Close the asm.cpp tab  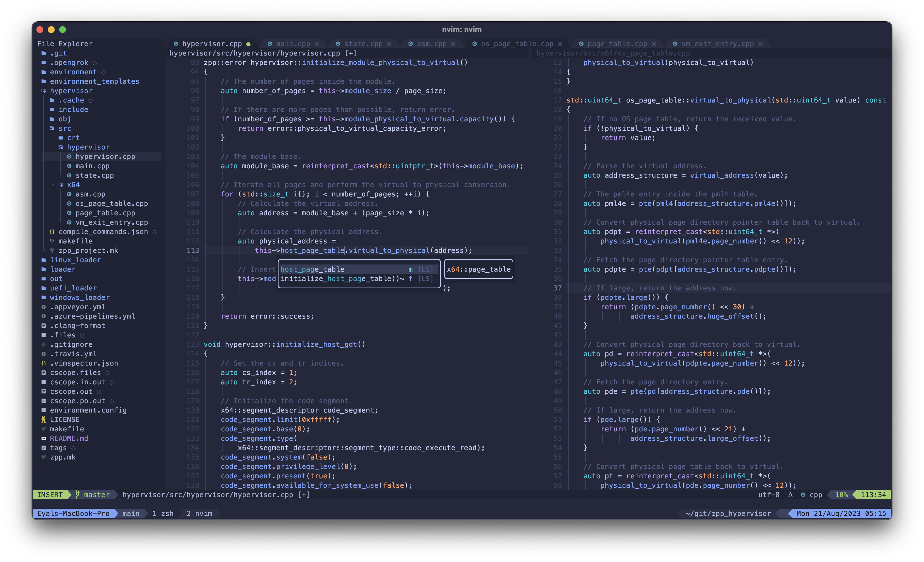point(453,44)
